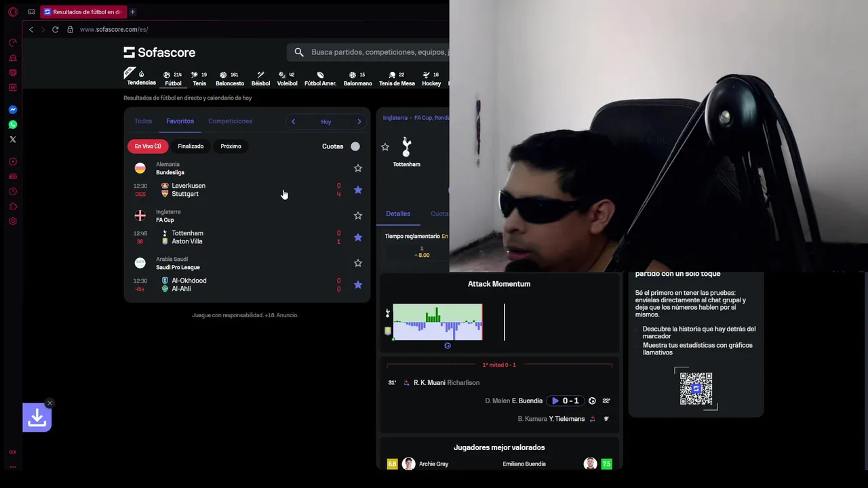Click the goal marker under momentum graph

click(448, 346)
